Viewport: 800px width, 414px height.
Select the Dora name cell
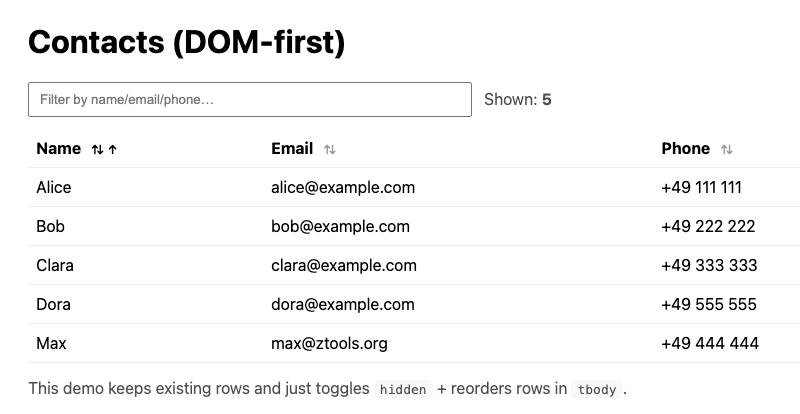pos(54,304)
